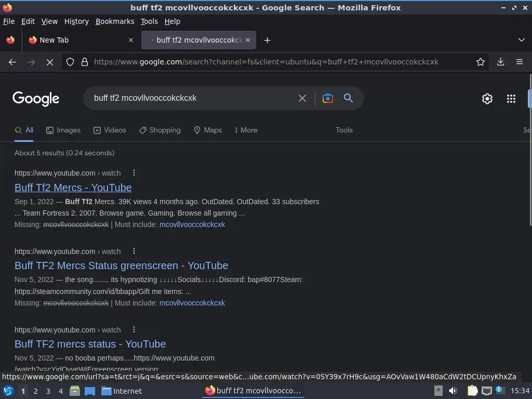This screenshot has width=532, height=399.
Task: Click the Google search query field
Action: coord(192,98)
